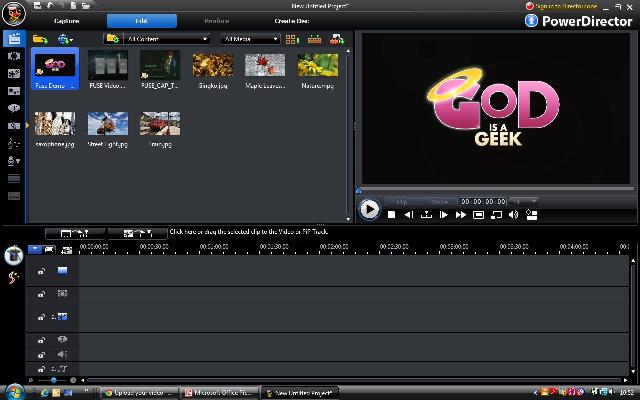The width and height of the screenshot is (640, 400).
Task: Switch to Microsoft Office taskbar item
Action: point(219,393)
